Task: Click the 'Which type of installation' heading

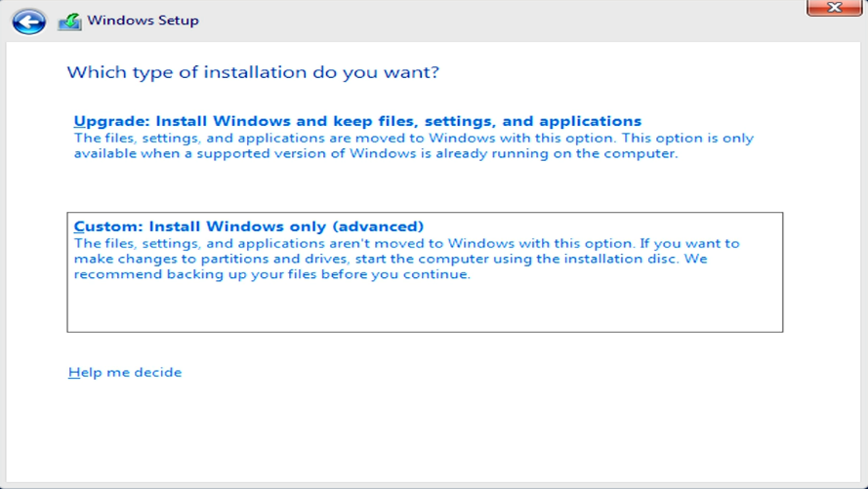Action: 253,72
